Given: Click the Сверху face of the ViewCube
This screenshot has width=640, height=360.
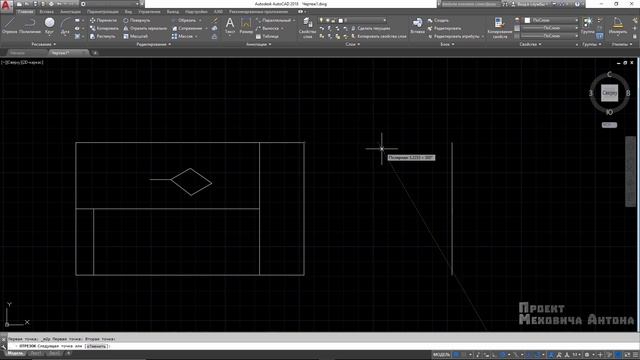Looking at the screenshot, I should [609, 93].
